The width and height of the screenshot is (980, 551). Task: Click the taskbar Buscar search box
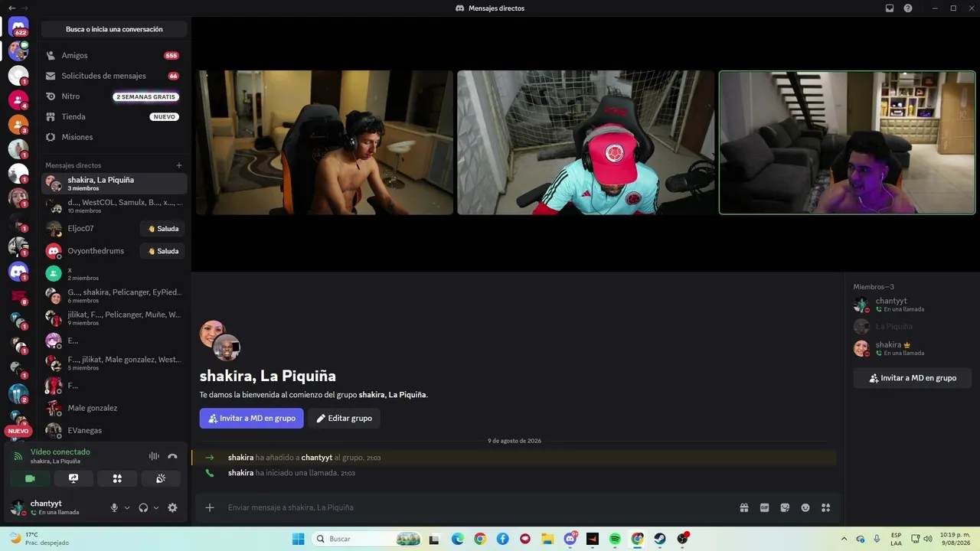367,539
